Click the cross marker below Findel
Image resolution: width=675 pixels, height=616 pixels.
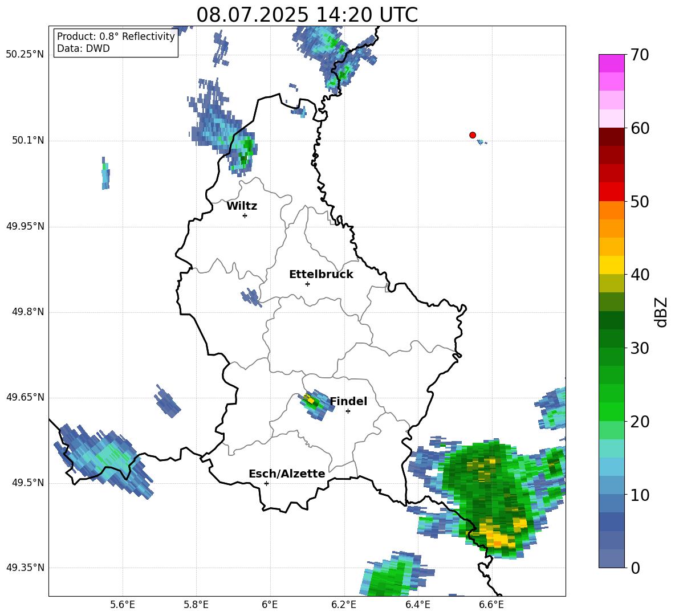(x=348, y=411)
